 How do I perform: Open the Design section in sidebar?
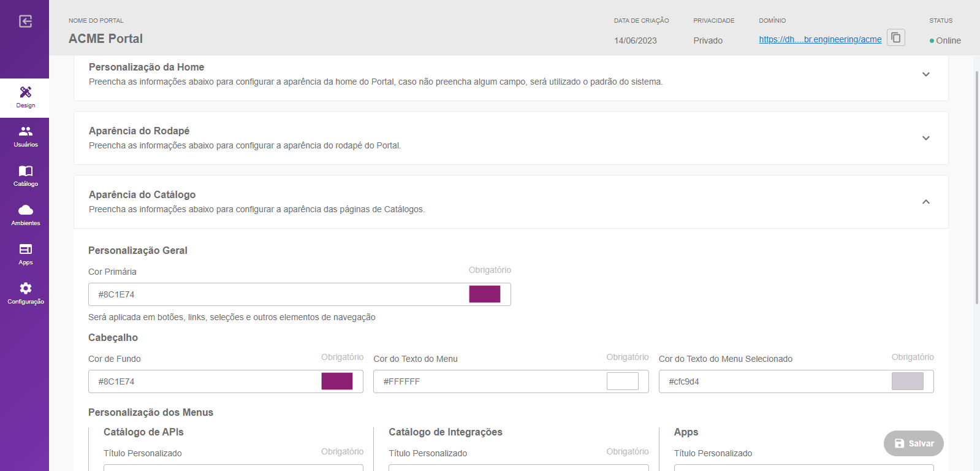click(x=25, y=97)
